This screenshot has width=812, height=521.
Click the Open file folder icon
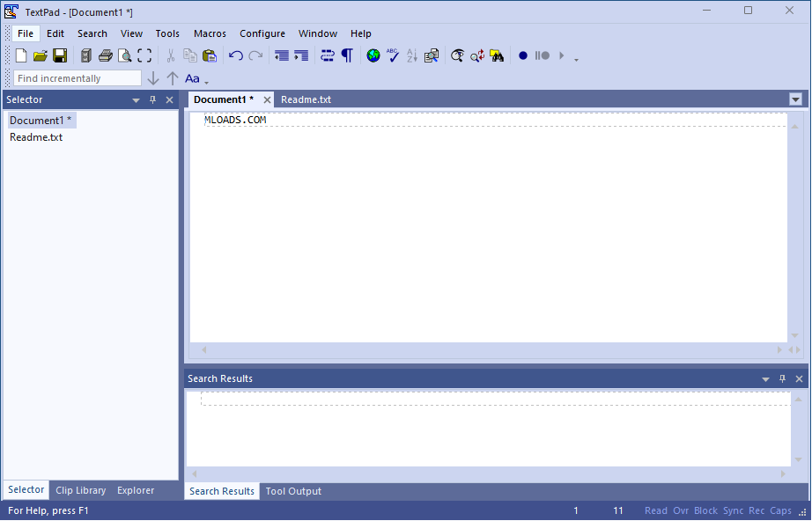tap(41, 55)
